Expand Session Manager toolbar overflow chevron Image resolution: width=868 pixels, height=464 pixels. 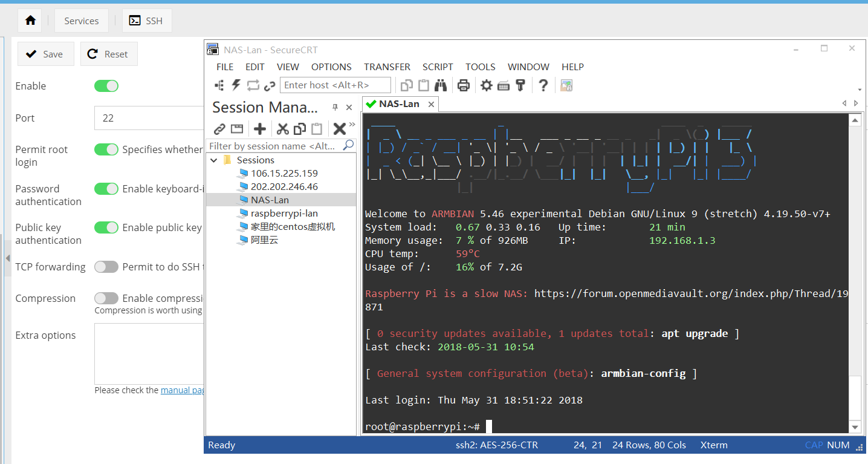(x=352, y=125)
